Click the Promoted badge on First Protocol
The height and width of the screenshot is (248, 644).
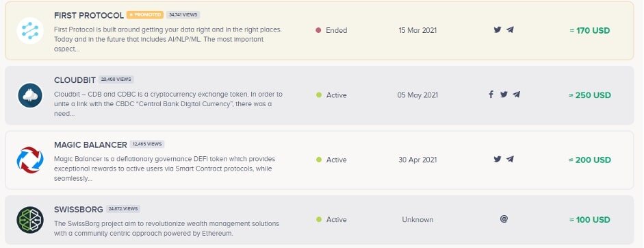click(145, 15)
